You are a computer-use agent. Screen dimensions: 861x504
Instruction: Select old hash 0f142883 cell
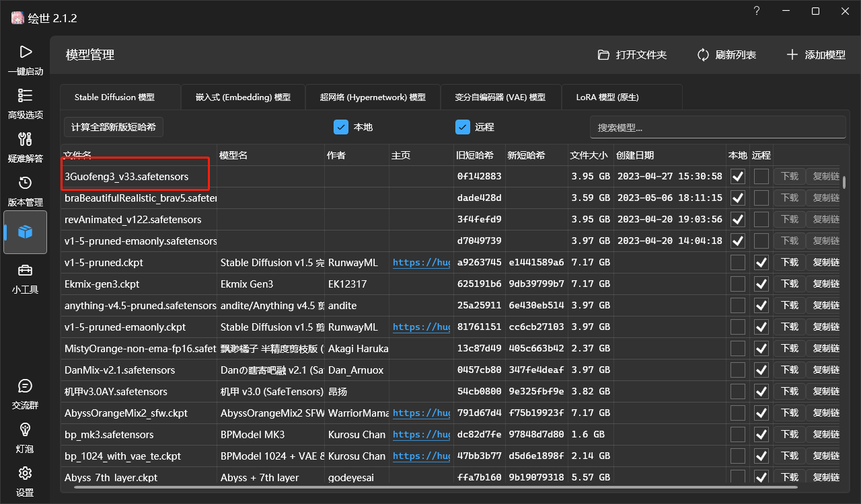[479, 176]
